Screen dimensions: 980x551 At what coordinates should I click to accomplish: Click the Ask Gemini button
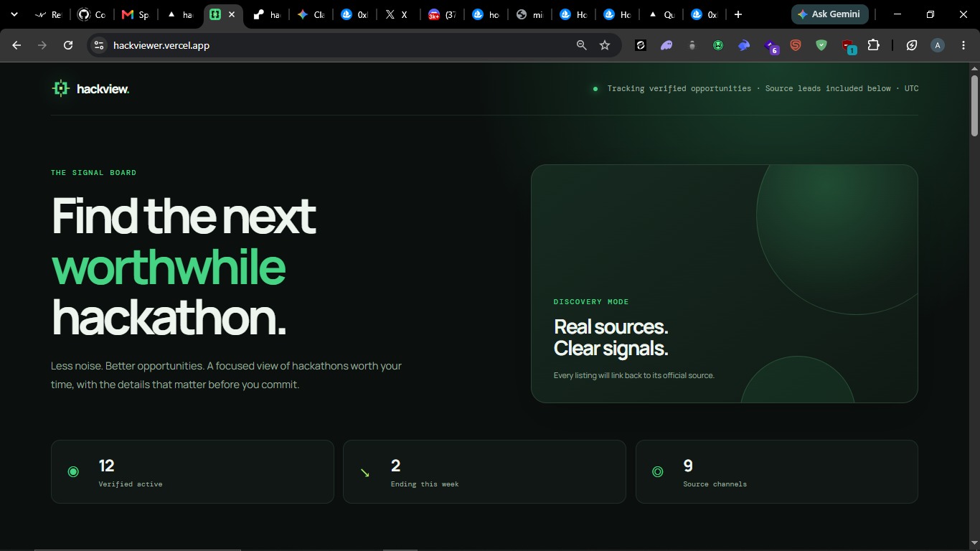click(830, 14)
